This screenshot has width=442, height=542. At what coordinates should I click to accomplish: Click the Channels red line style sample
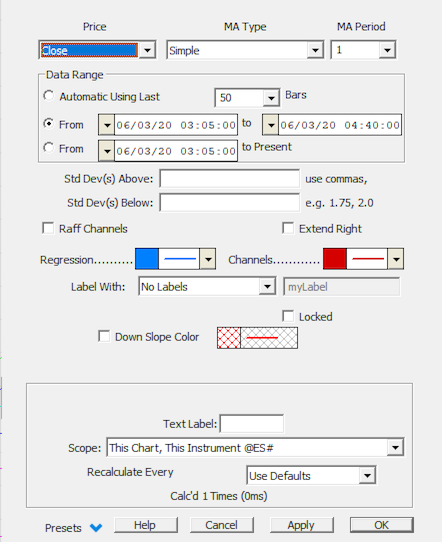tap(367, 259)
